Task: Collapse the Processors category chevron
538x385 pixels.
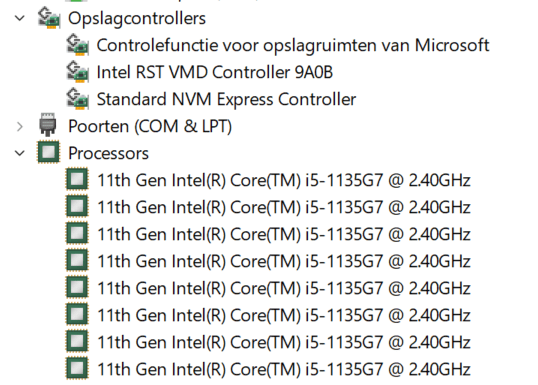Action: [20, 153]
